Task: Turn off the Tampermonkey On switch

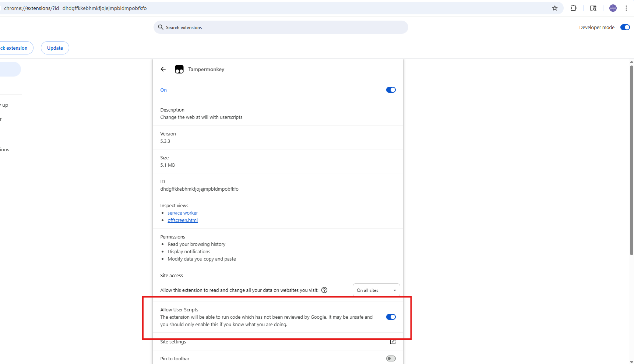Action: pyautogui.click(x=391, y=90)
